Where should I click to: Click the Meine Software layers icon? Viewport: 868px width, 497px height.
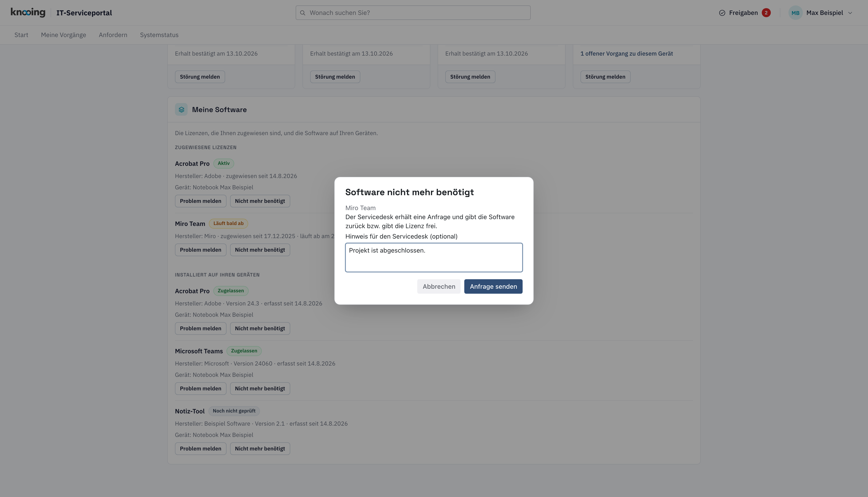pos(181,110)
